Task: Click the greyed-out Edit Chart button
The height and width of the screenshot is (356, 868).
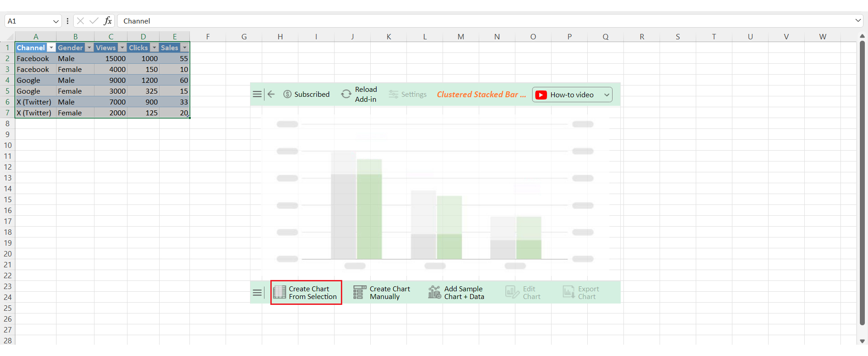Action: [523, 293]
